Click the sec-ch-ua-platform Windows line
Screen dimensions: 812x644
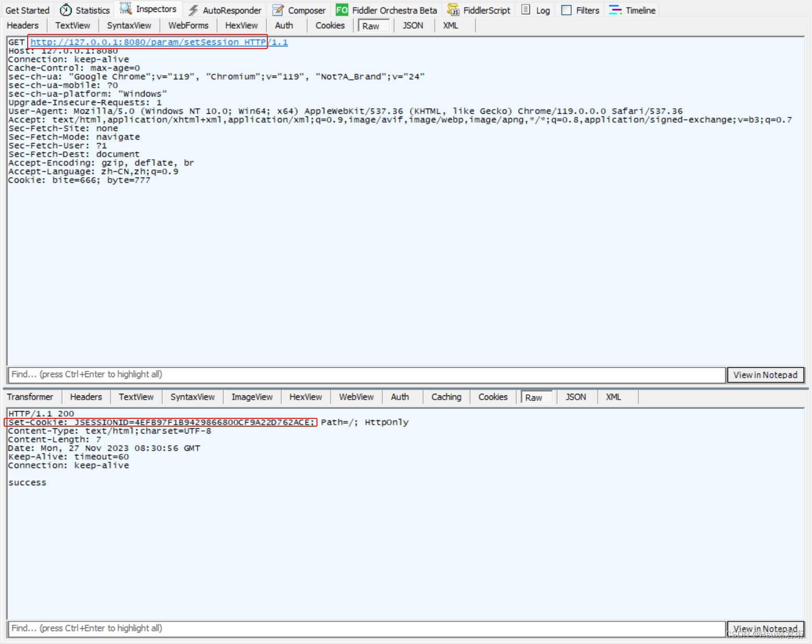[x=88, y=94]
